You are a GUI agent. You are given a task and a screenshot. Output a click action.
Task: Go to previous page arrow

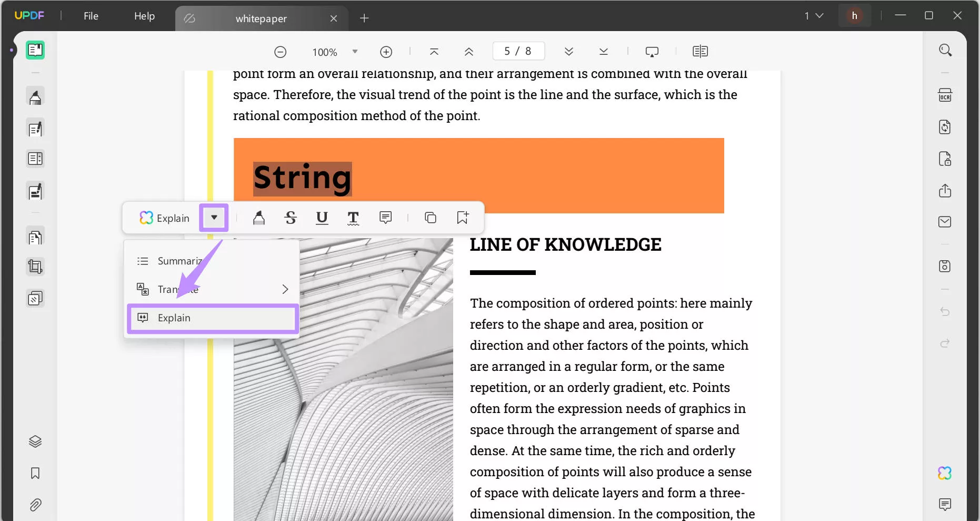pyautogui.click(x=469, y=52)
